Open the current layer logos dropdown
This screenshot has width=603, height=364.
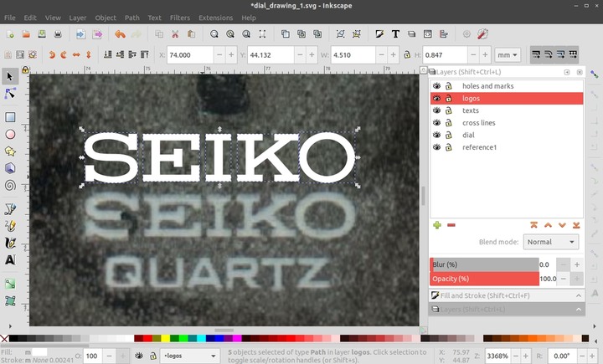[189, 356]
